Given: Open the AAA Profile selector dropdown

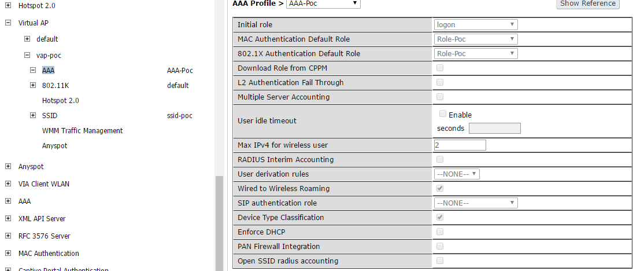Looking at the screenshot, I should point(323,3).
